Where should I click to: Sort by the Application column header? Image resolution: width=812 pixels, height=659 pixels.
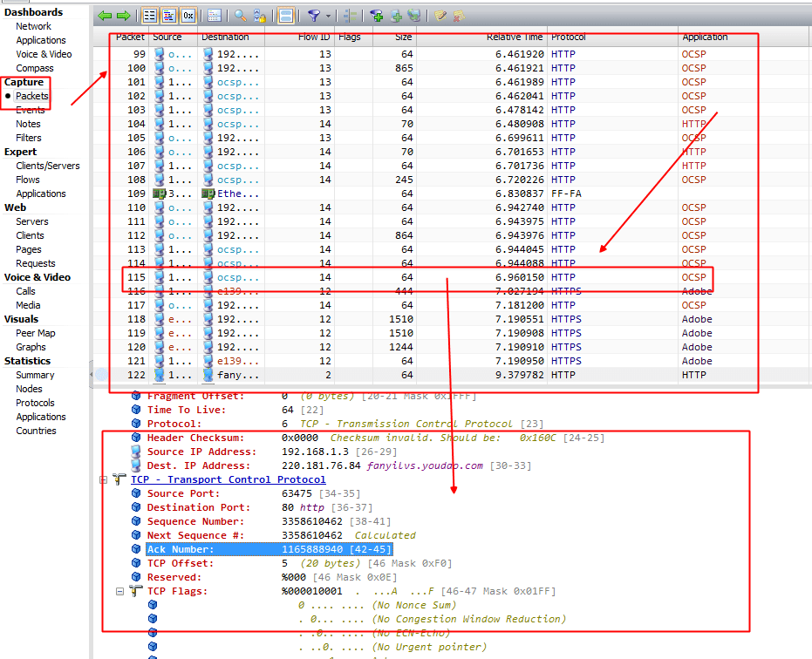pyautogui.click(x=705, y=37)
